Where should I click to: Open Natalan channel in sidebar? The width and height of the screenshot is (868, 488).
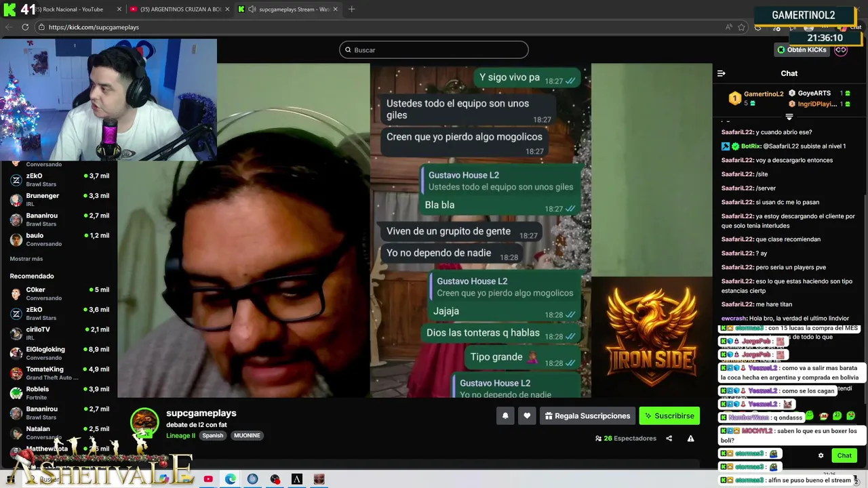[59, 432]
